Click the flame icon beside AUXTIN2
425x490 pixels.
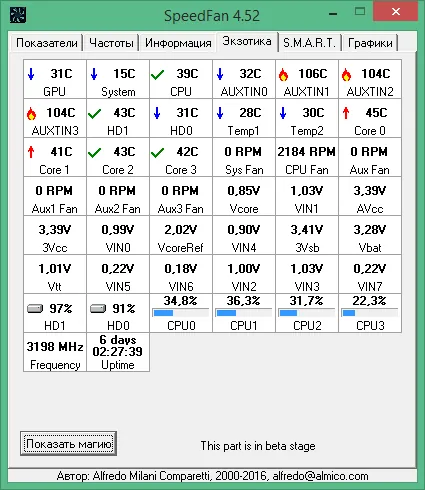pyautogui.click(x=346, y=75)
